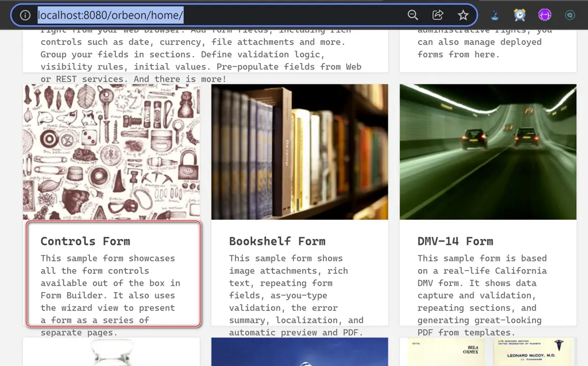Open the Leonard McCoy M.D. card thumbnail
588x366 pixels.
tap(488, 352)
